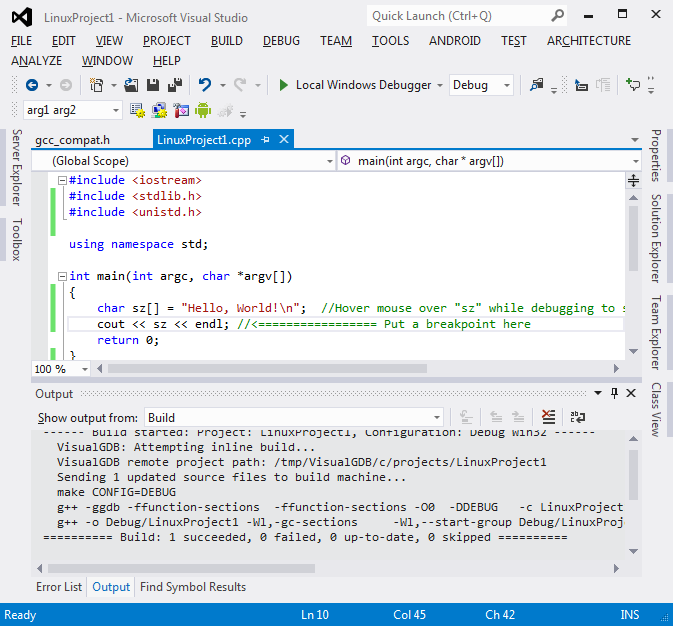Viewport: 673px width, 626px height.
Task: Switch to the Find Symbol Results tab
Action: [193, 587]
